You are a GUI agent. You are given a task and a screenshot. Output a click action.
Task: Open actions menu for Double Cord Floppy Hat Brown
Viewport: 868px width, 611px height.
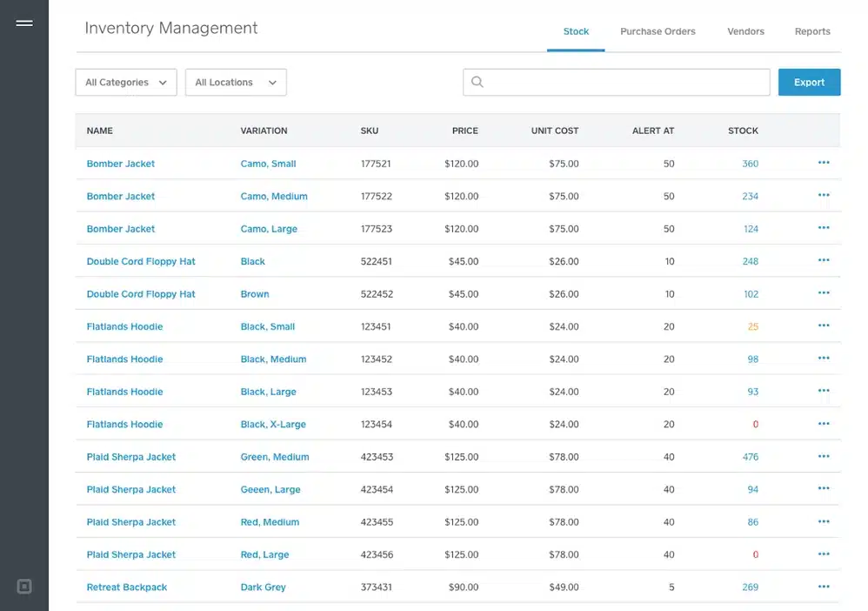coord(823,294)
